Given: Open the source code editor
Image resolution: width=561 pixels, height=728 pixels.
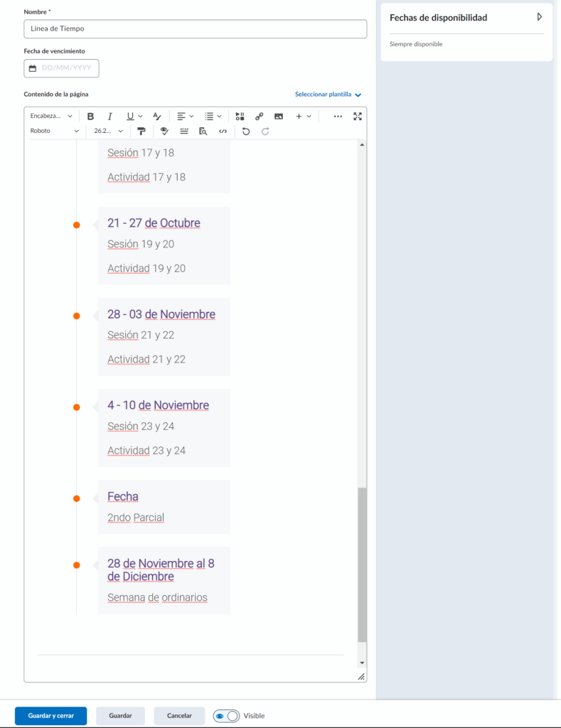Looking at the screenshot, I should pyautogui.click(x=223, y=132).
